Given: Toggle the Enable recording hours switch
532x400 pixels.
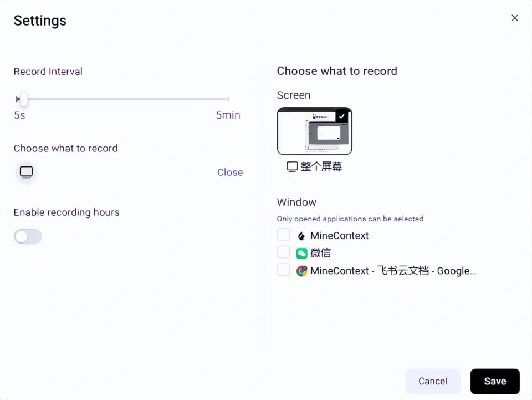Looking at the screenshot, I should (x=28, y=237).
